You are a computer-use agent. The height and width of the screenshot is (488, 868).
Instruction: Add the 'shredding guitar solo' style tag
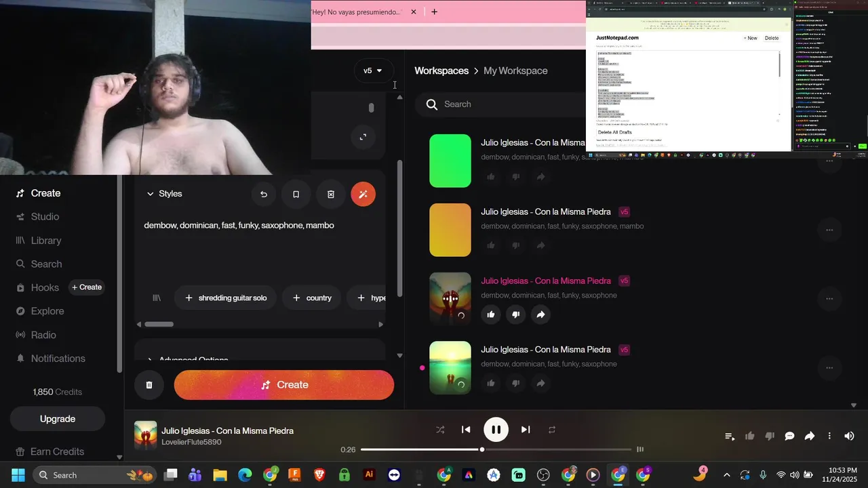point(226,298)
